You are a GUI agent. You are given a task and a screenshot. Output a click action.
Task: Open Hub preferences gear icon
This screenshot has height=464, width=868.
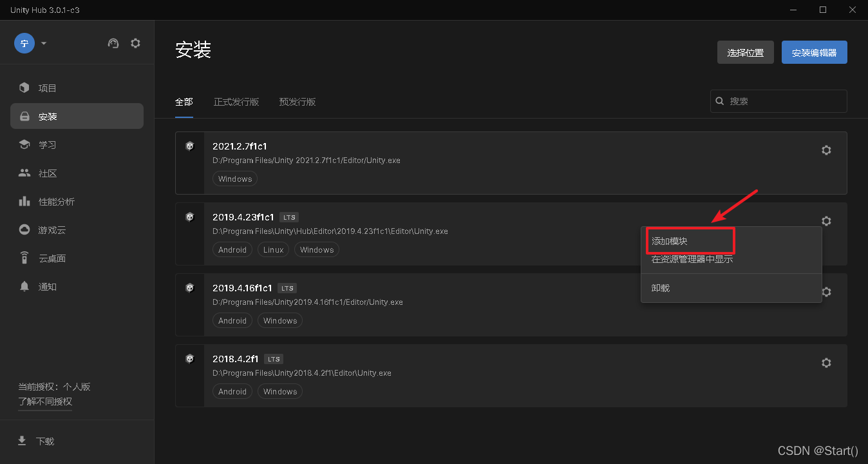pyautogui.click(x=135, y=43)
